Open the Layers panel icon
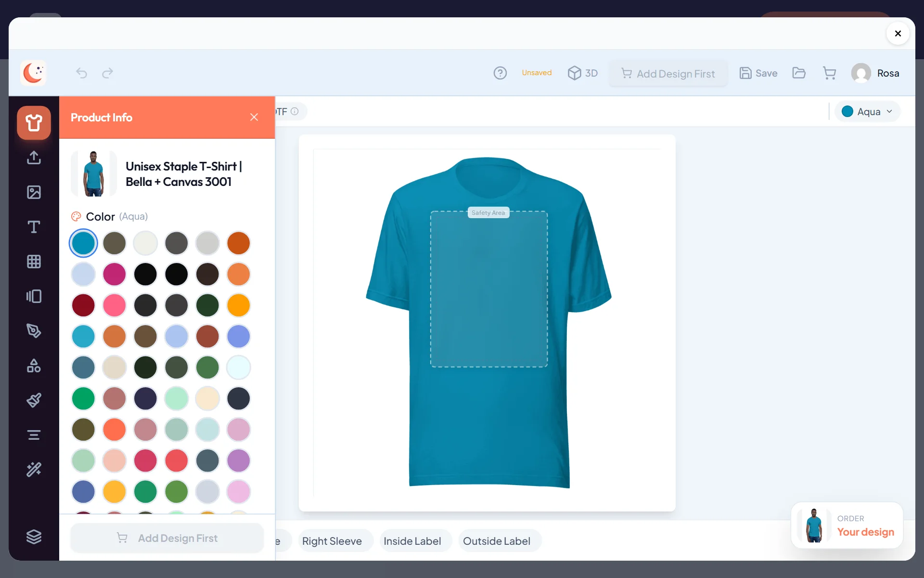 [x=34, y=537]
